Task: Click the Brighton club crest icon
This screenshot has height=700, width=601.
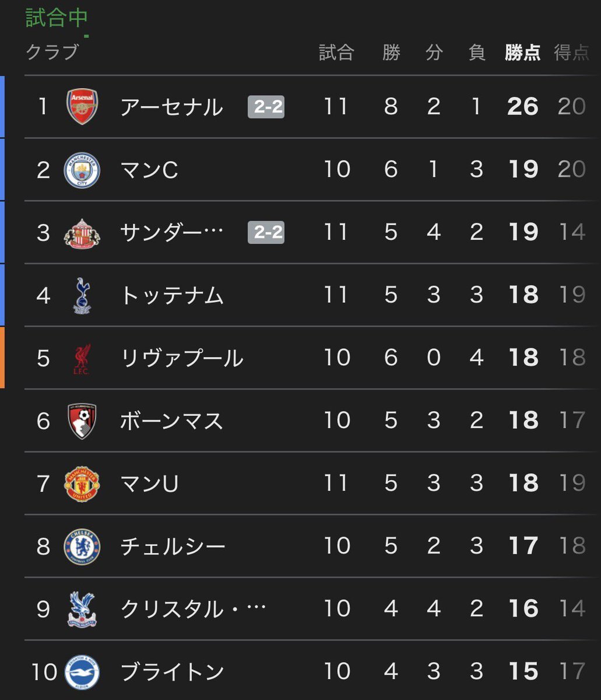Action: pos(82,672)
